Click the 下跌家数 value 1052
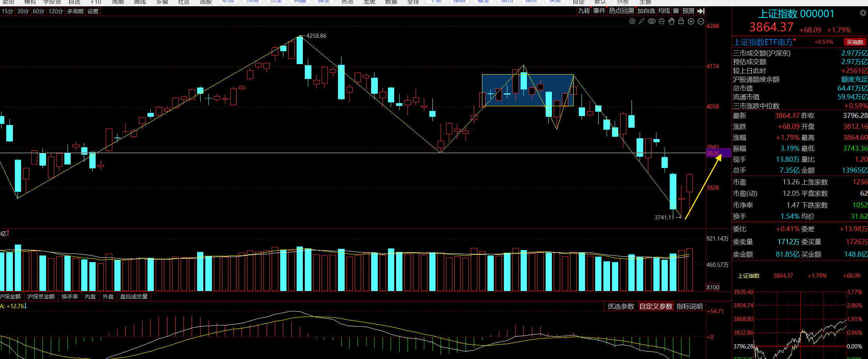This screenshot has width=868, height=359. pos(860,205)
